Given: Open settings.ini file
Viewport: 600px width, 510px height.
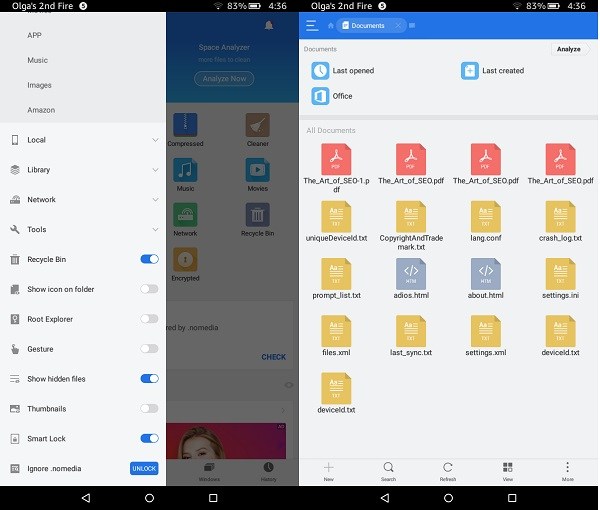Looking at the screenshot, I should (560, 279).
